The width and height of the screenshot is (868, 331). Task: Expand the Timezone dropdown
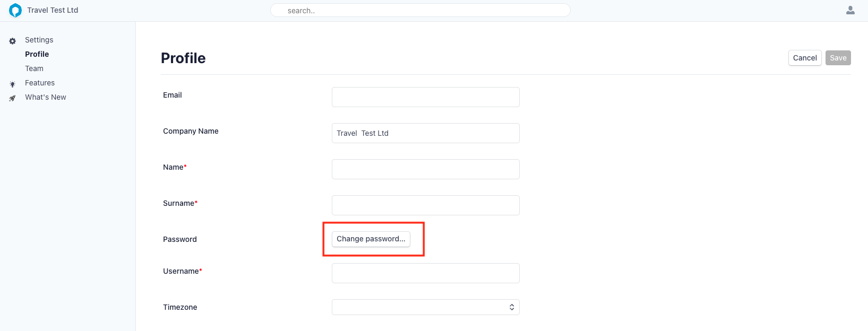tap(425, 307)
